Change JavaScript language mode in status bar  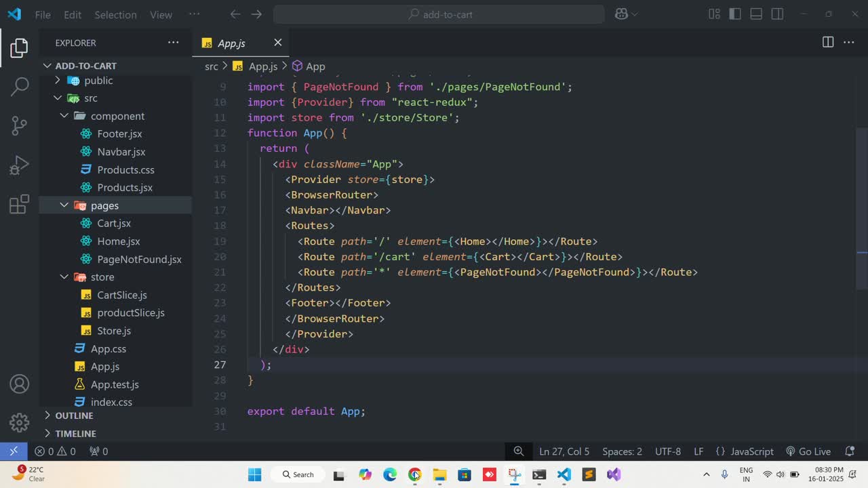pyautogui.click(x=751, y=451)
